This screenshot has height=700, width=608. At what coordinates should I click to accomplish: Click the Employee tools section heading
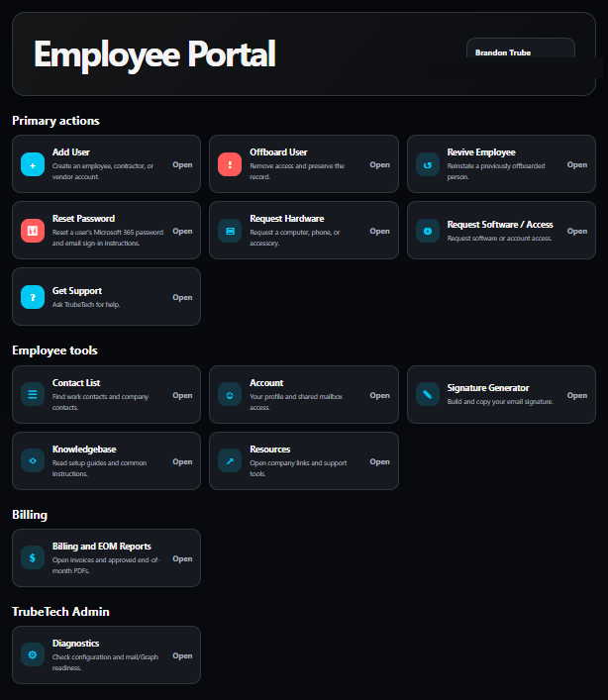click(x=54, y=350)
